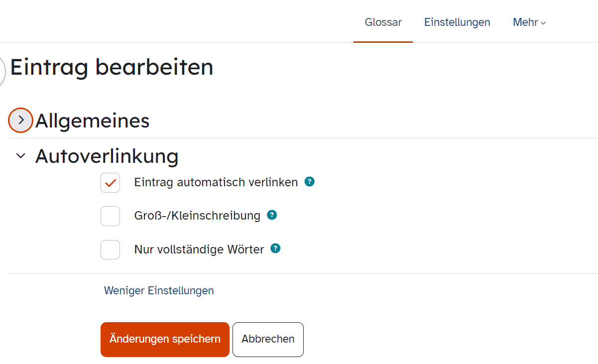Expand the Allgemeines section chevron
Screen dimensions: 598x364
pos(20,120)
